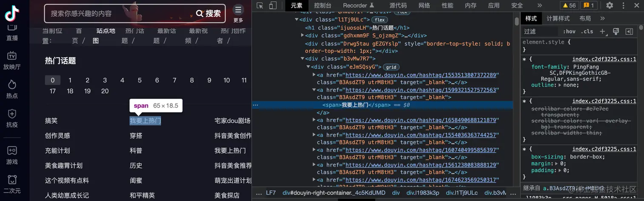The image size is (644, 201).
Task: Click the grid badge next to eJmSQsyG div
Action: click(391, 67)
